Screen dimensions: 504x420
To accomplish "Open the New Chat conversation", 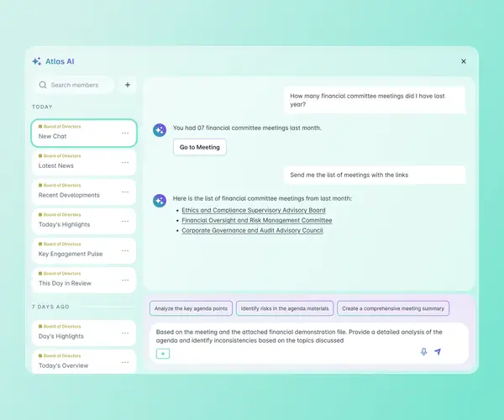I will [x=84, y=133].
